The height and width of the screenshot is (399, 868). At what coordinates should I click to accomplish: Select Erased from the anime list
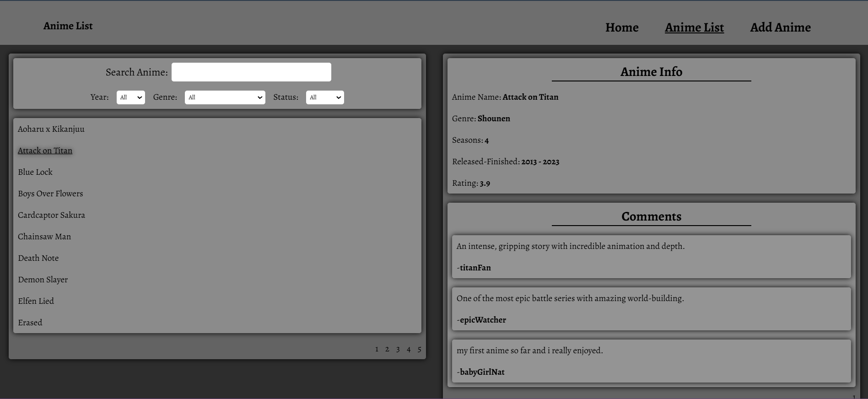(30, 323)
